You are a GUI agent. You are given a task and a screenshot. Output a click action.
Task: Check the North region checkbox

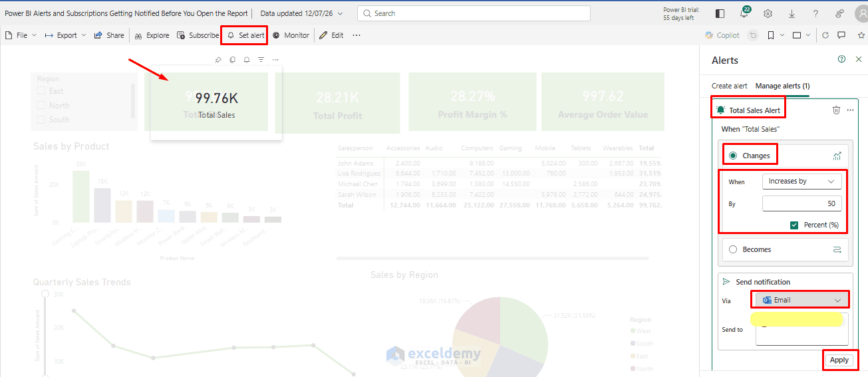point(42,106)
